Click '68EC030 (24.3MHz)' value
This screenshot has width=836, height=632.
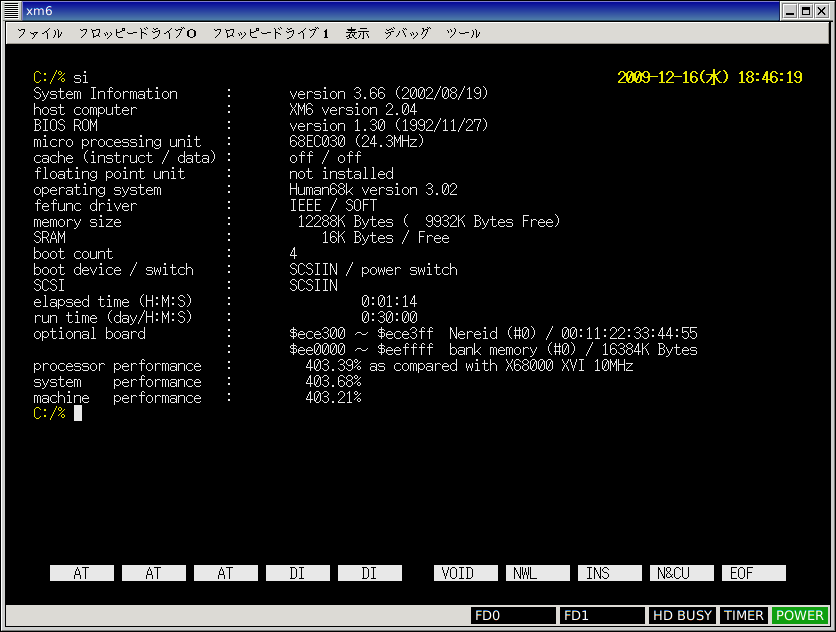357,142
